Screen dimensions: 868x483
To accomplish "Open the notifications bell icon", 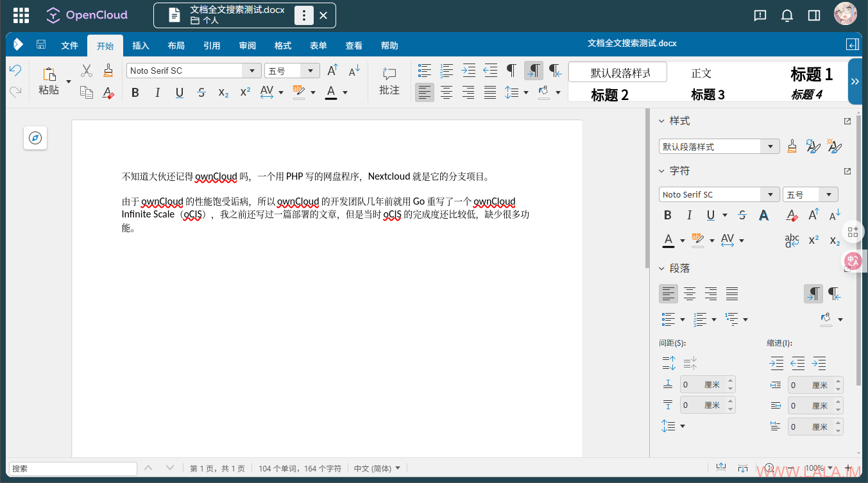I will coord(787,15).
